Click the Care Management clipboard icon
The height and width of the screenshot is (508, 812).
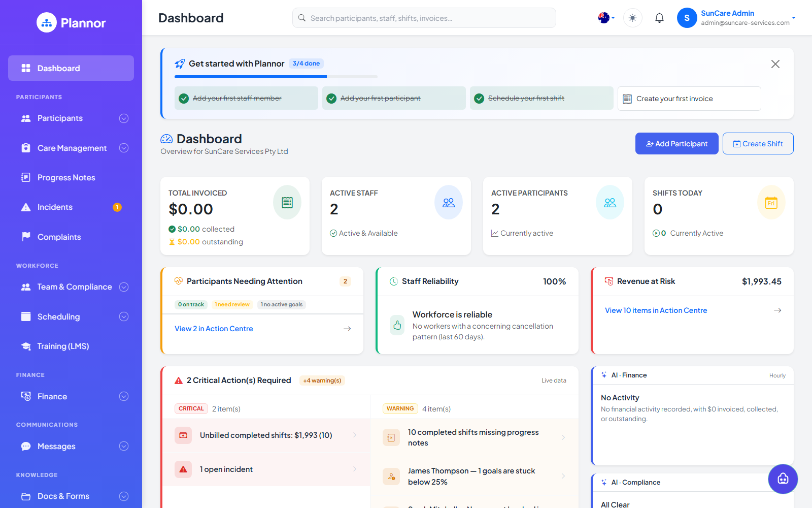coord(26,148)
